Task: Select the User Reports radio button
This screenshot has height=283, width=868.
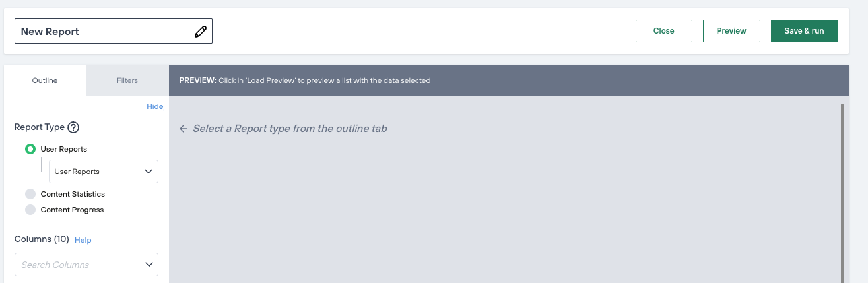Action: (30, 149)
